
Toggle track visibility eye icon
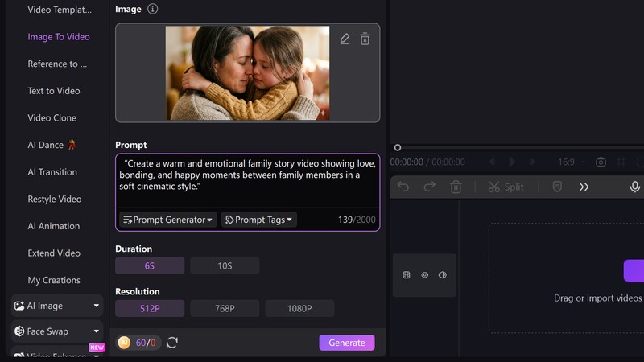point(425,275)
